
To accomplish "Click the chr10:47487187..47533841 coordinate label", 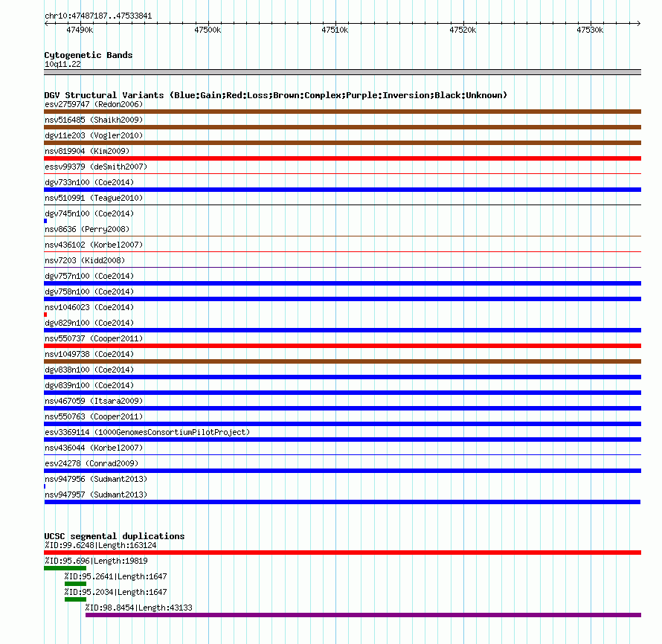I will (98, 16).
